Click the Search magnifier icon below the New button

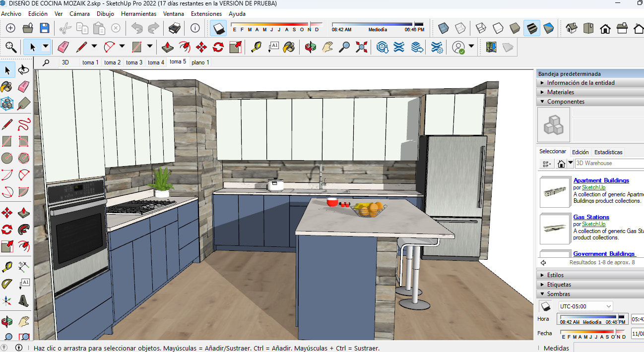pos(11,47)
